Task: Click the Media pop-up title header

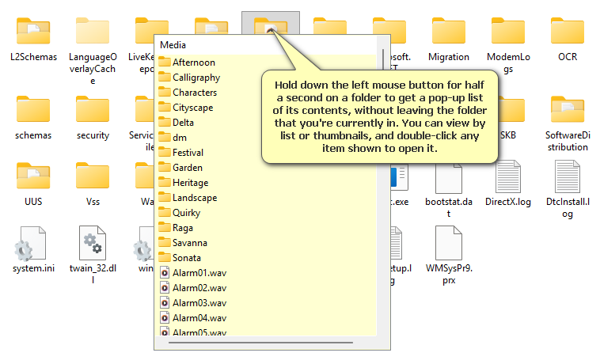Action: (x=173, y=45)
